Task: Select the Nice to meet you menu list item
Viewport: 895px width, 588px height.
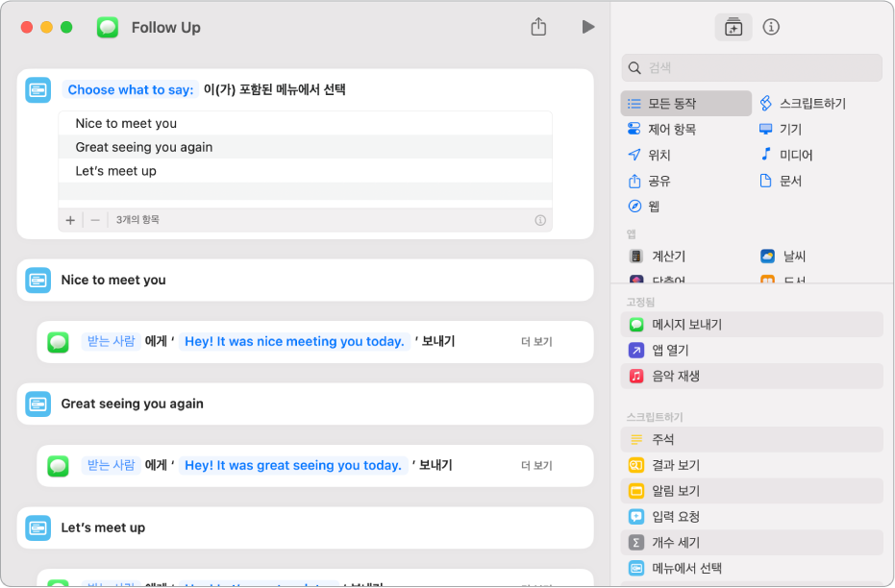Action: (x=306, y=123)
